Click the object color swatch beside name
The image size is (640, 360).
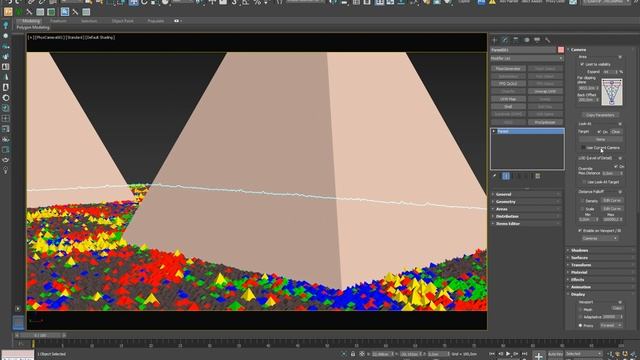[x=561, y=50]
